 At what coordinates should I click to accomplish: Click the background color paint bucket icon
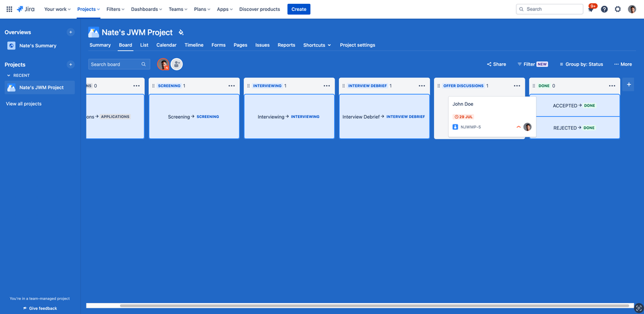[181, 32]
